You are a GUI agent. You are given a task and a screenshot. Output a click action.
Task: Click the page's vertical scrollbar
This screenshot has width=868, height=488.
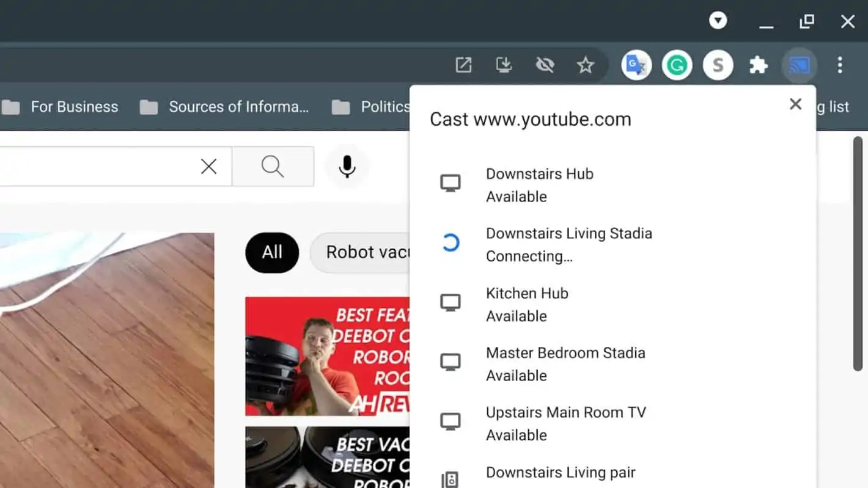(x=858, y=253)
